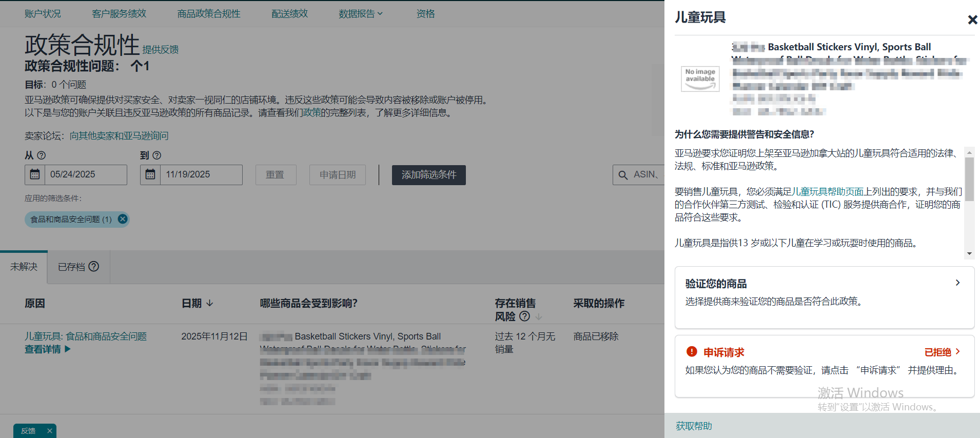Screen dimensions: 980x438
Task: Expand the 申诉请求 rejected card
Action: click(x=957, y=352)
